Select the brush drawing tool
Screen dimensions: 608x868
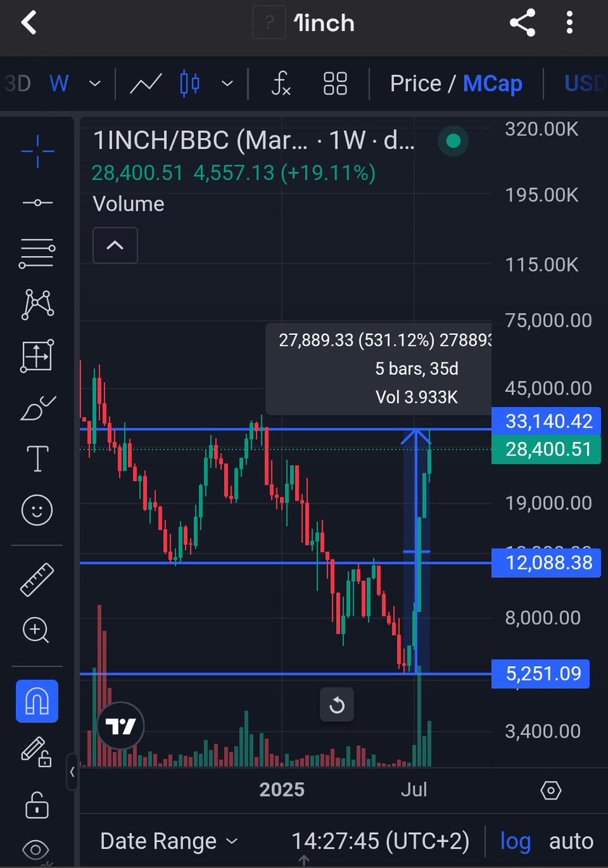tap(38, 409)
